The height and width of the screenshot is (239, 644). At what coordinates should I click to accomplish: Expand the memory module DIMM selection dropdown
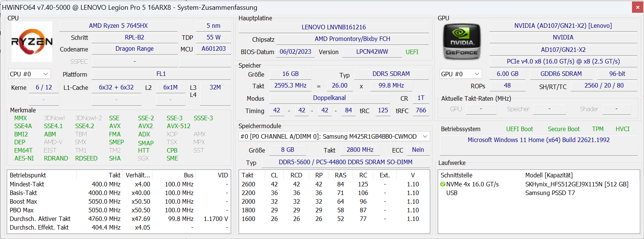tap(334, 136)
